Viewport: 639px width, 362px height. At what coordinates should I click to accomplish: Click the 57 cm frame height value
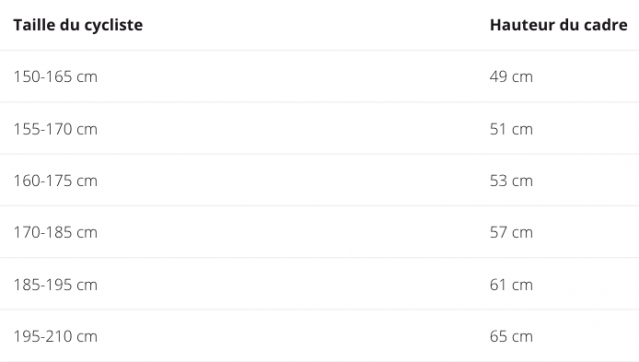pyautogui.click(x=511, y=233)
